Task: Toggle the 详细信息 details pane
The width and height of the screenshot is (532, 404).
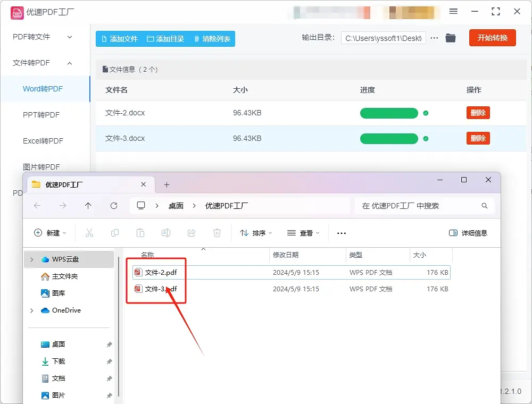Action: coord(468,233)
